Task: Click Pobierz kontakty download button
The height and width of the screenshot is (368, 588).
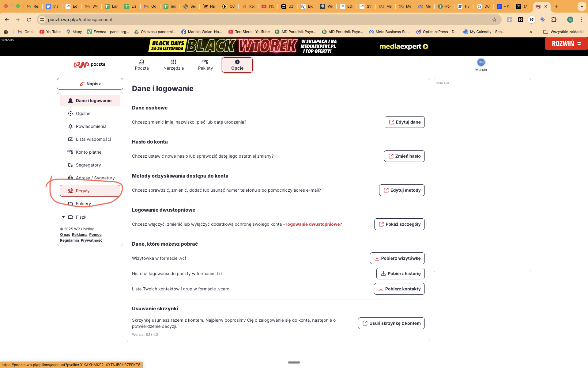Action: coord(399,289)
